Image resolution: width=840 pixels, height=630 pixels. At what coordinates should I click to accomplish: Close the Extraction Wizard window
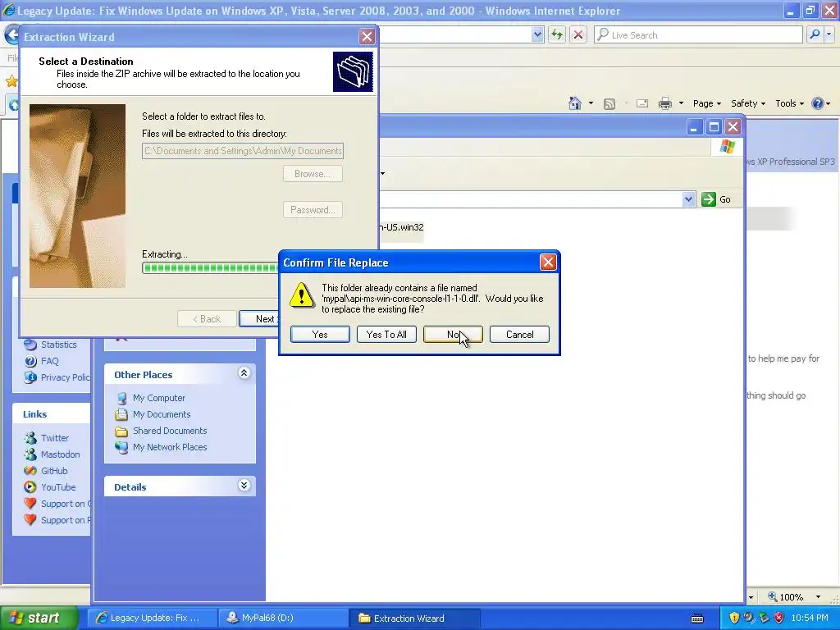pos(367,36)
